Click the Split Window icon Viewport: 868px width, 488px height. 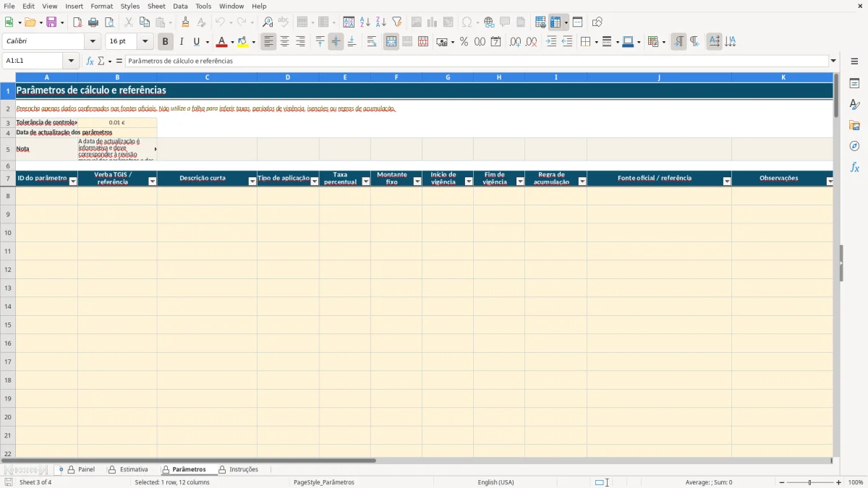(577, 22)
